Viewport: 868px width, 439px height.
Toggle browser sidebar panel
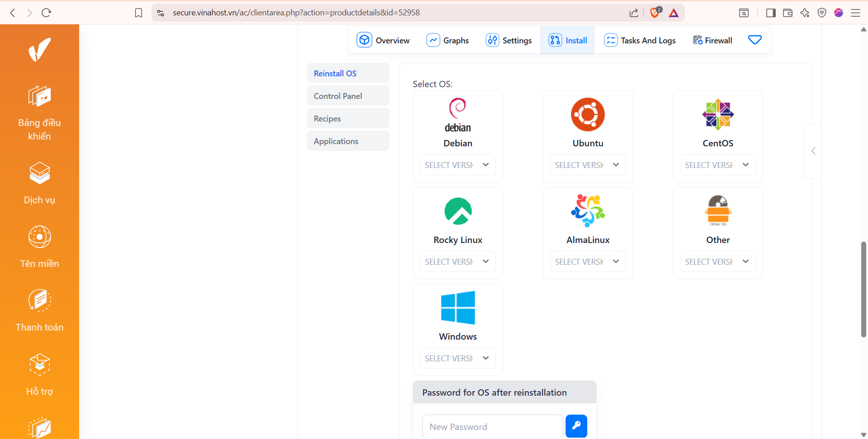click(x=771, y=13)
